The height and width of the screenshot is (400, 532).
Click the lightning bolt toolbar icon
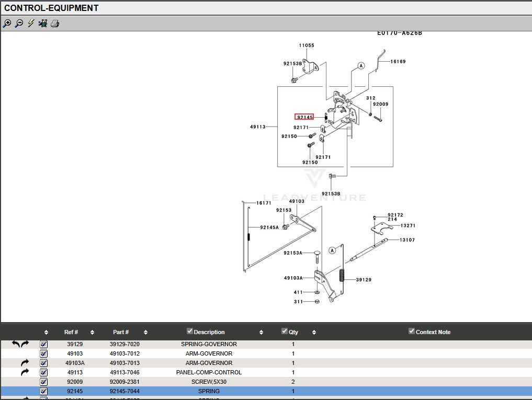pyautogui.click(x=31, y=24)
